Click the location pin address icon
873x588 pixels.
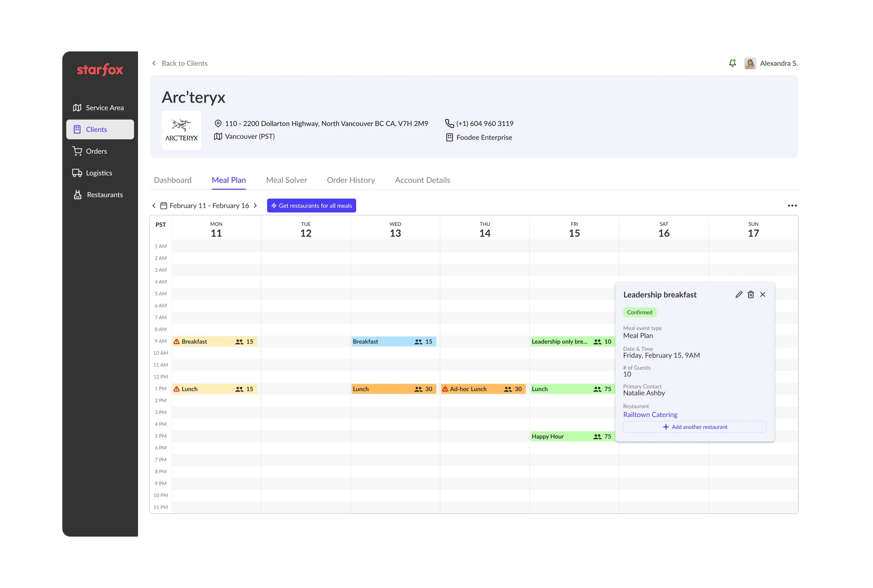[218, 123]
